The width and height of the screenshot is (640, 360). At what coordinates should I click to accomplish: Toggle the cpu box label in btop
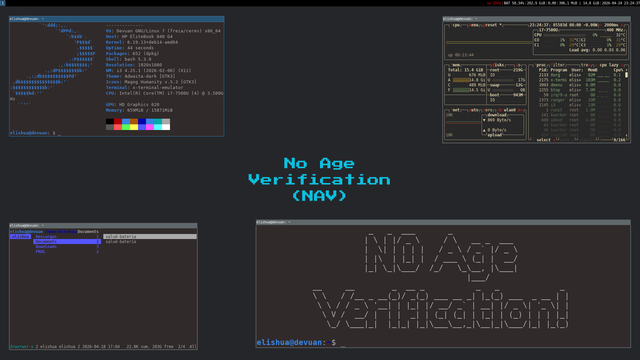click(456, 25)
